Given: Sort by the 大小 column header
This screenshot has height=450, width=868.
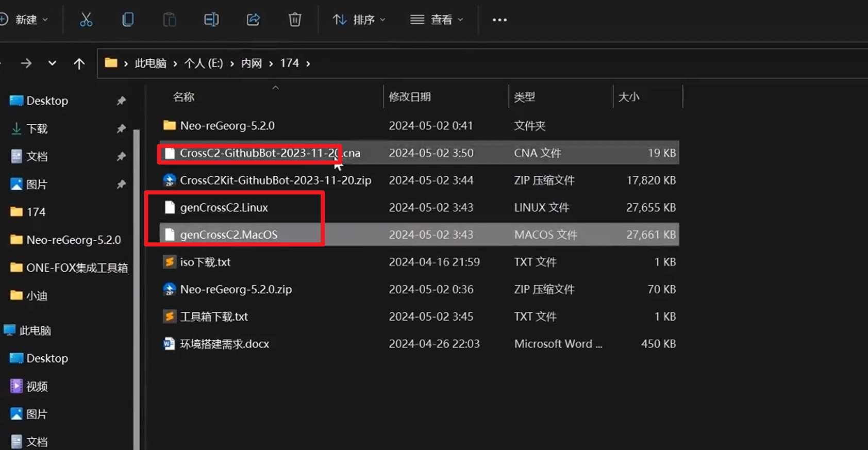Looking at the screenshot, I should pos(628,97).
